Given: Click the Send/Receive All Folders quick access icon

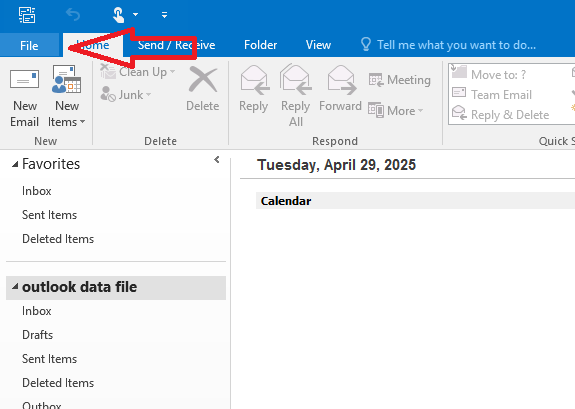Looking at the screenshot, I should pos(27,15).
